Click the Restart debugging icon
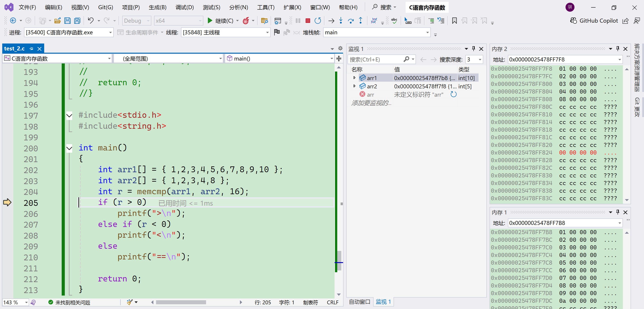The width and height of the screenshot is (644, 309). tap(318, 21)
